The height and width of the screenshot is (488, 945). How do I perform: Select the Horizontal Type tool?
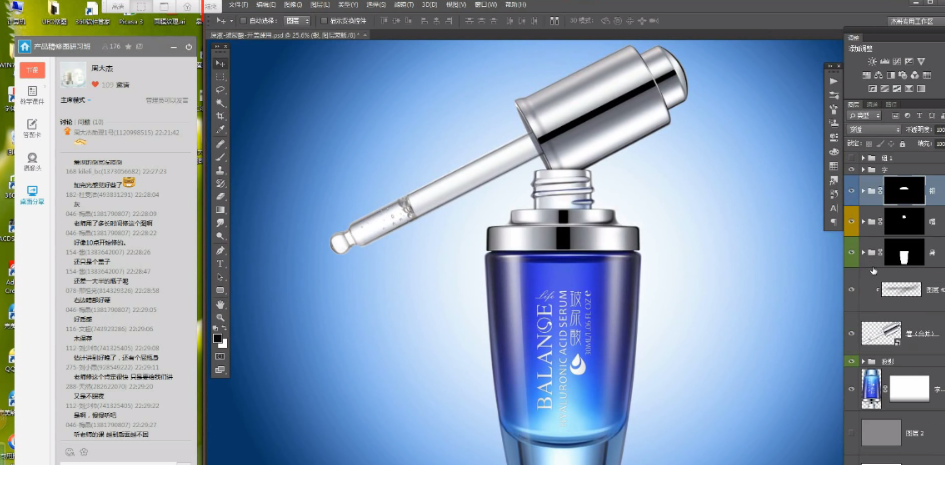click(221, 264)
